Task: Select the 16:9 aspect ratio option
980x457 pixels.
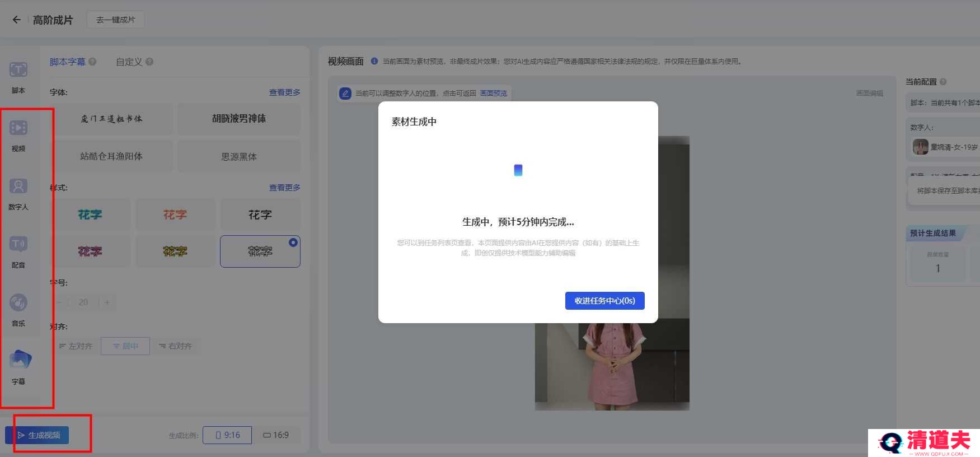Action: tap(276, 435)
